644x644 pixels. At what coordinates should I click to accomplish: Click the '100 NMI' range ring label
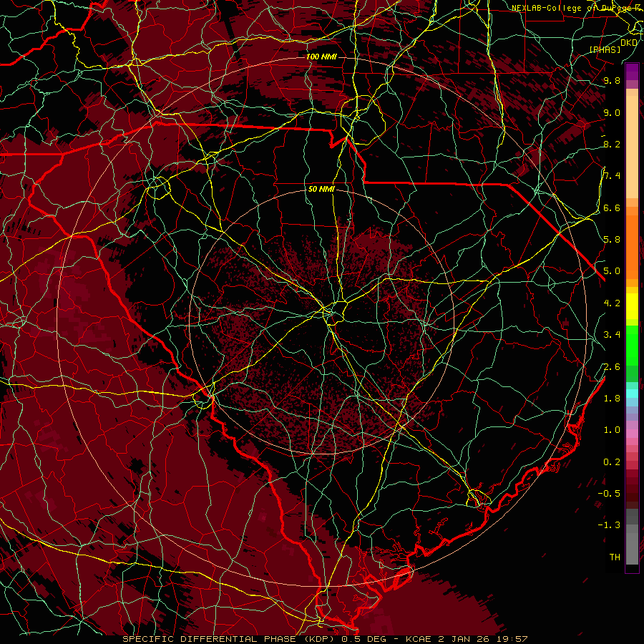pyautogui.click(x=321, y=57)
